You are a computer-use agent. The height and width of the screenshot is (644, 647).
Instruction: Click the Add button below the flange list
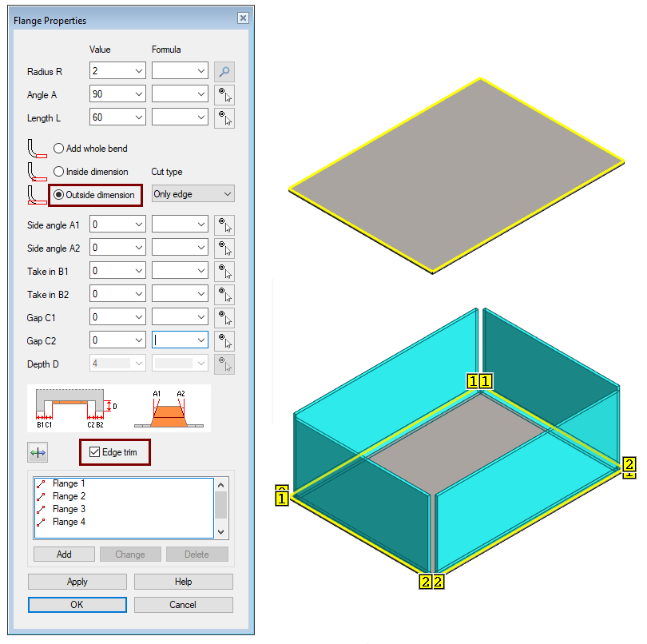[x=64, y=555]
